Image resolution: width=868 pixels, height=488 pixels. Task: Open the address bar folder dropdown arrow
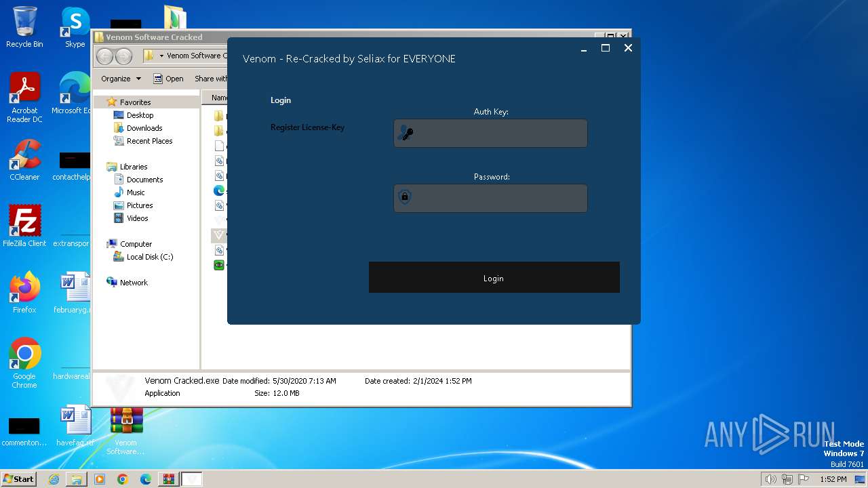[161, 56]
